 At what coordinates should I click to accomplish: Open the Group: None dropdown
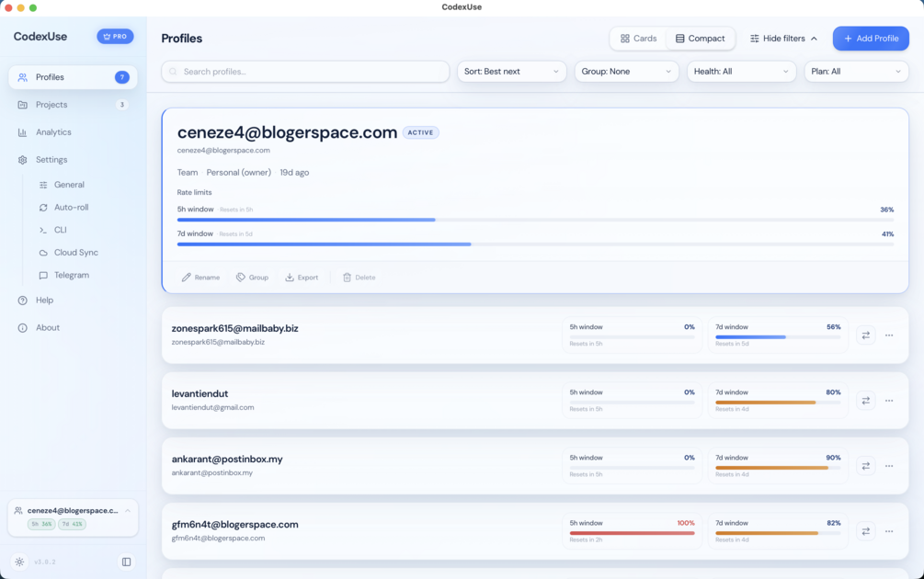pyautogui.click(x=626, y=72)
